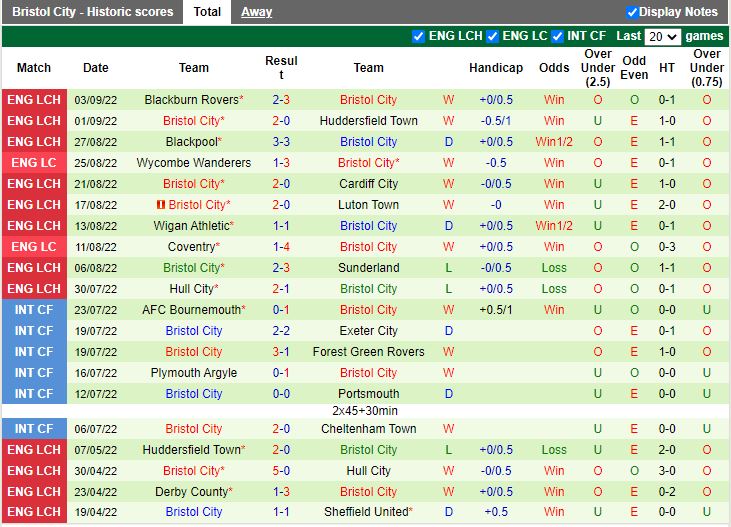Click the -0 handicap in Luton Town row
This screenshot has height=527, width=731.
point(496,205)
